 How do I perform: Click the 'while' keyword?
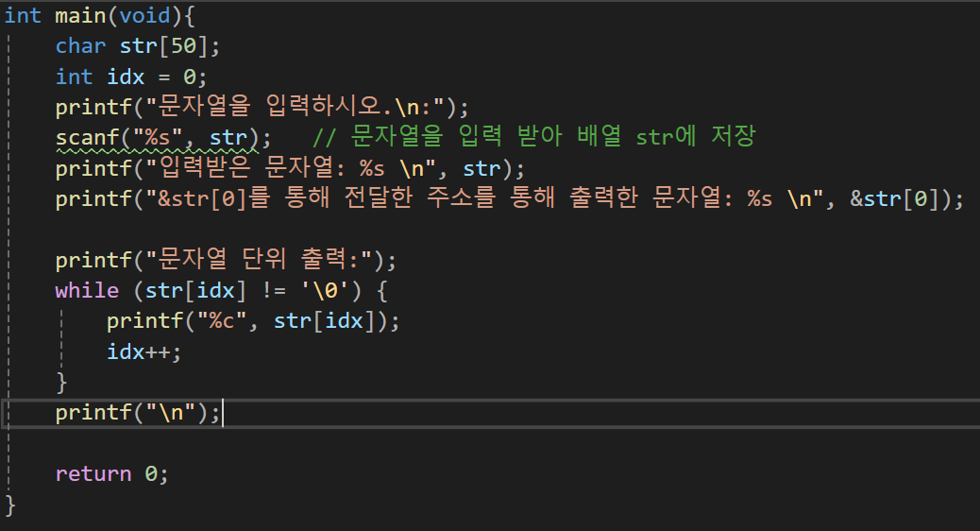pyautogui.click(x=87, y=291)
